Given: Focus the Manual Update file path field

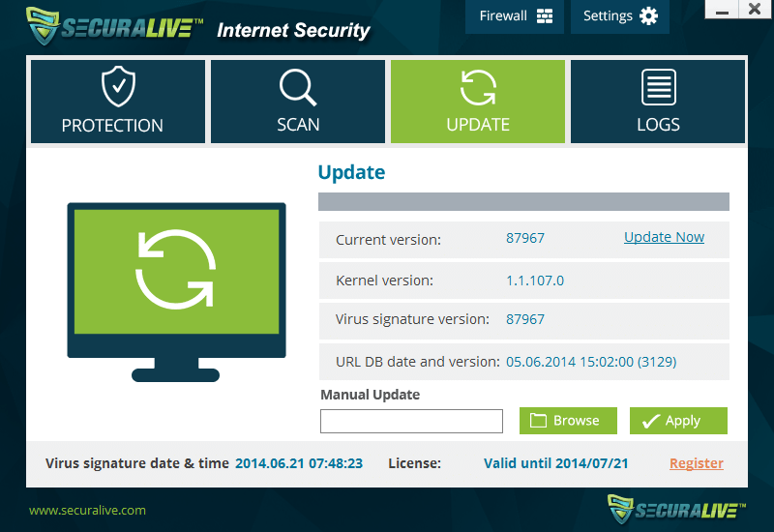Looking at the screenshot, I should [x=411, y=421].
